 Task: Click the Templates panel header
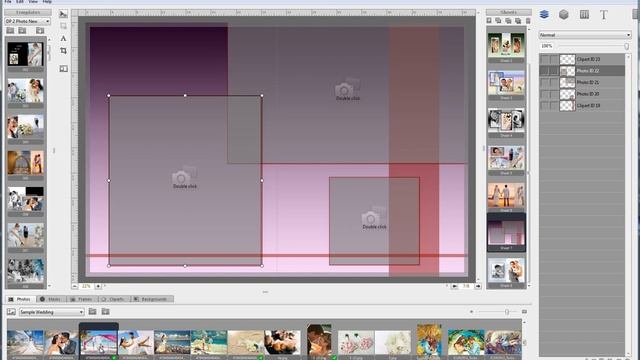pyautogui.click(x=28, y=12)
